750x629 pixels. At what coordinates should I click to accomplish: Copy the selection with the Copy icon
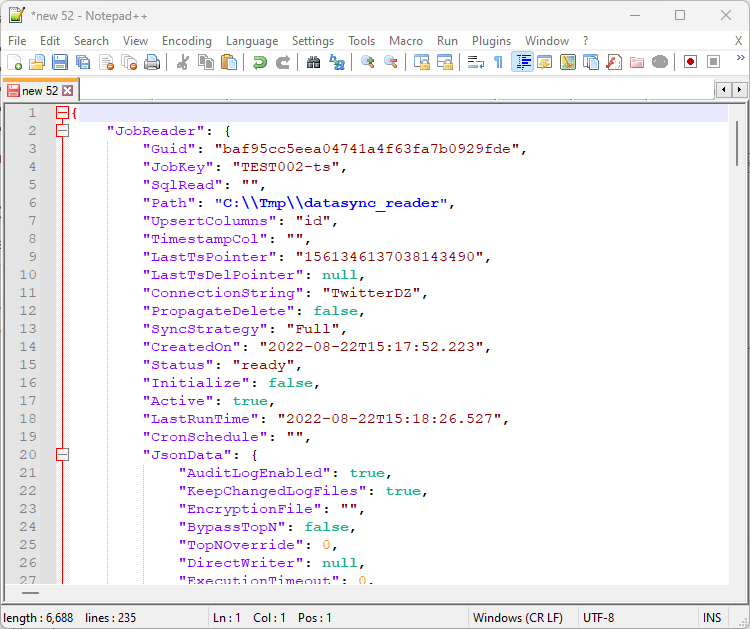206,62
